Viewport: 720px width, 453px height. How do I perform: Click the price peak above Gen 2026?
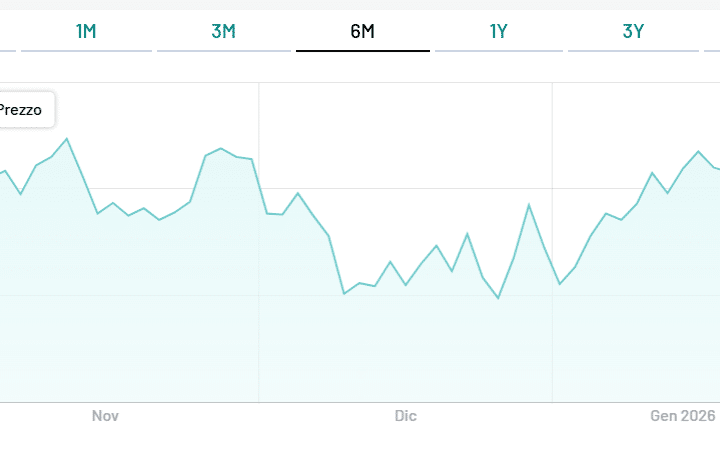(699, 151)
